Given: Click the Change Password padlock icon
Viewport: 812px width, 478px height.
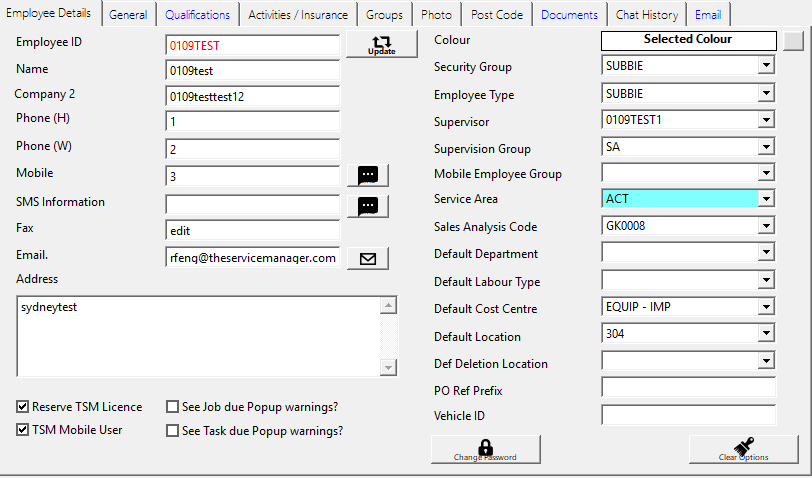Looking at the screenshot, I should coord(486,449).
